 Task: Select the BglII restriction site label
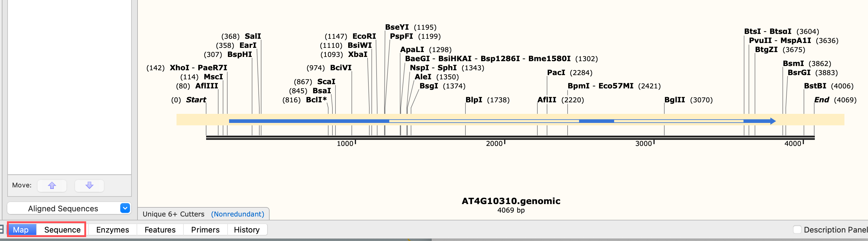tap(674, 100)
